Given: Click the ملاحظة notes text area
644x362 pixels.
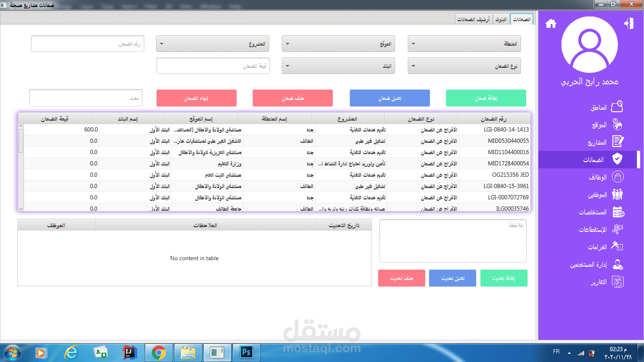Looking at the screenshot, I should 453,241.
